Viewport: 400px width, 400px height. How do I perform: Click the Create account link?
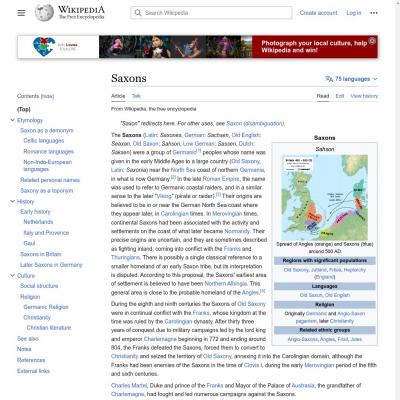(318, 13)
